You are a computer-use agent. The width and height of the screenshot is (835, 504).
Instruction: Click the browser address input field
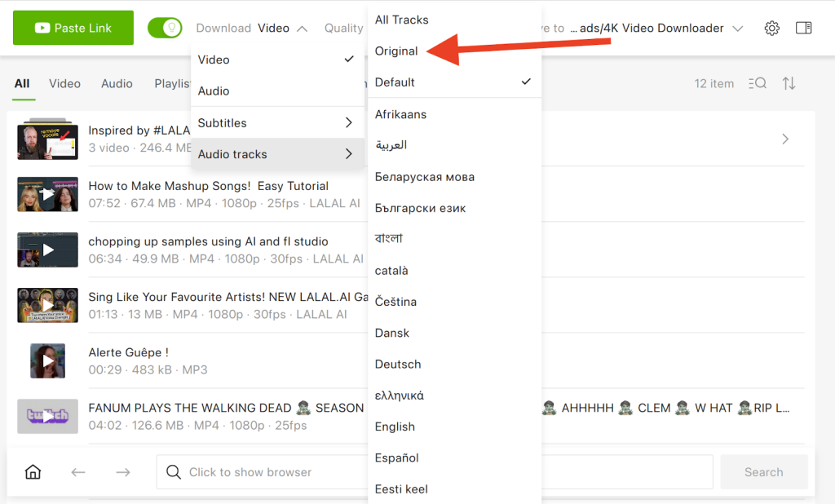434,472
